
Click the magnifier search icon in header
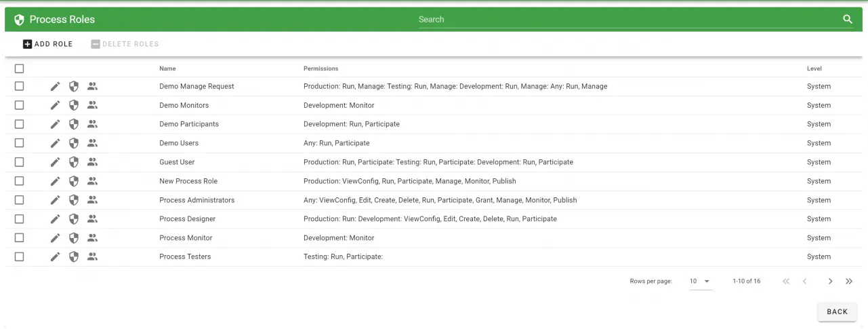coord(848,19)
